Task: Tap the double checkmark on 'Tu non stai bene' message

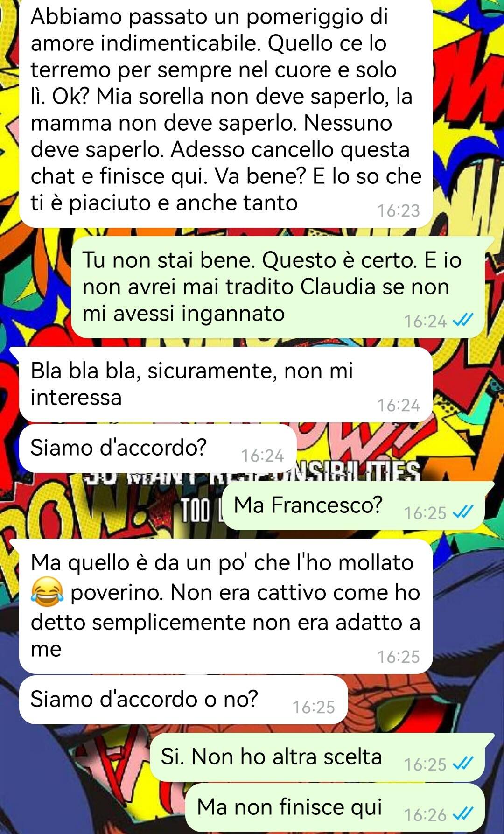Action: coord(463,320)
